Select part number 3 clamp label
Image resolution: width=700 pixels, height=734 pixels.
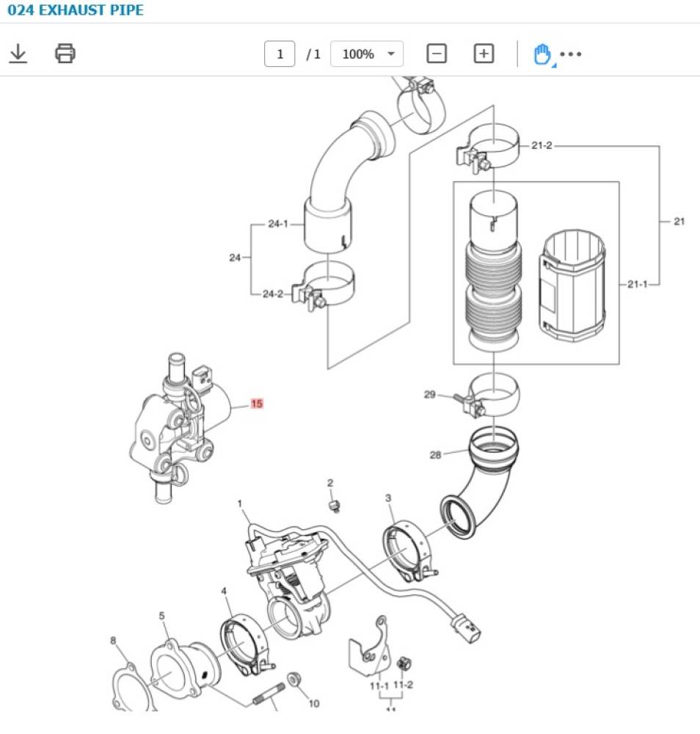coord(388,498)
